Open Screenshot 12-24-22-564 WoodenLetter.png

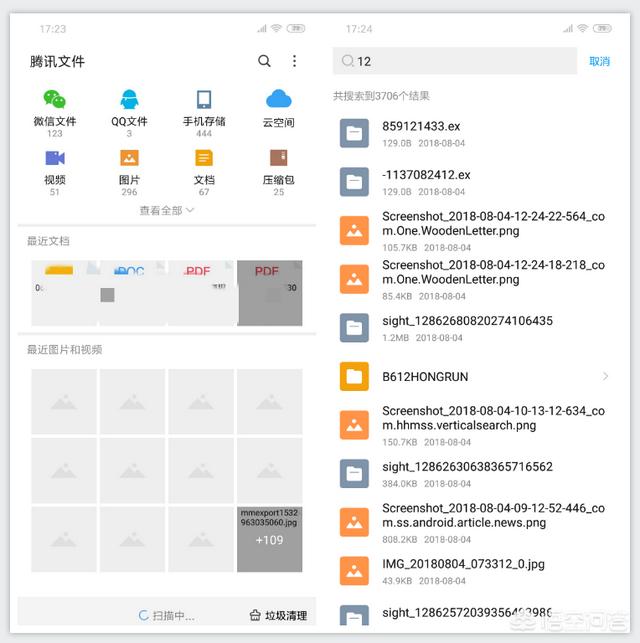pos(474,230)
